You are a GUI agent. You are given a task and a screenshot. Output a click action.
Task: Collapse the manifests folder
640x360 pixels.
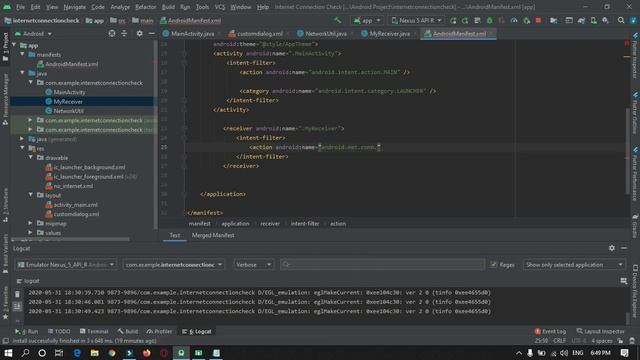click(22, 54)
